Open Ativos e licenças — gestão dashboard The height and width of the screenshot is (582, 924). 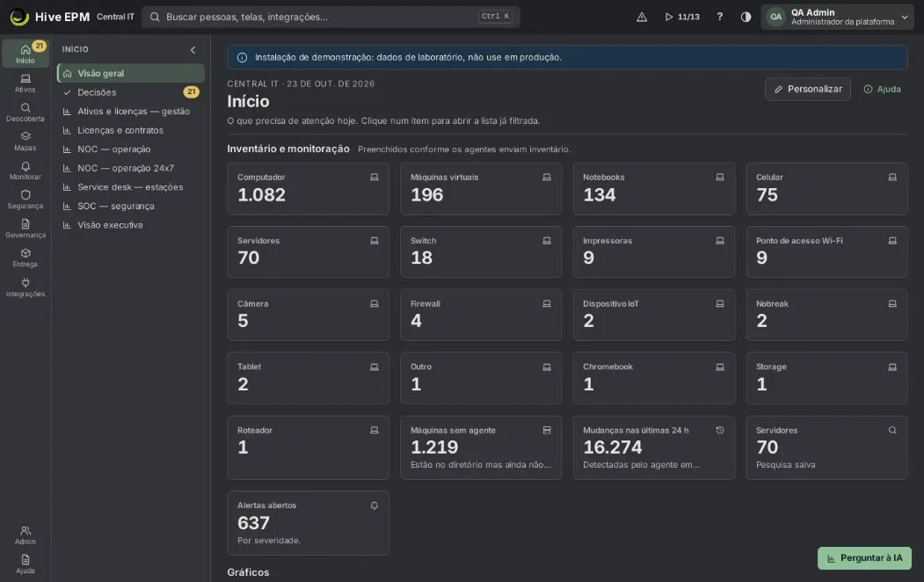tap(131, 111)
